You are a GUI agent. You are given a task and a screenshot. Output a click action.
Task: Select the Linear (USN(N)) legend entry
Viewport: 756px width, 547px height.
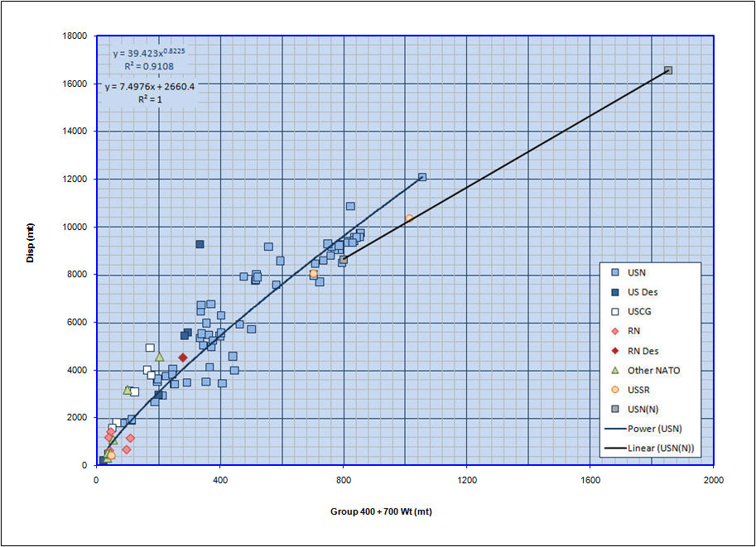[659, 449]
